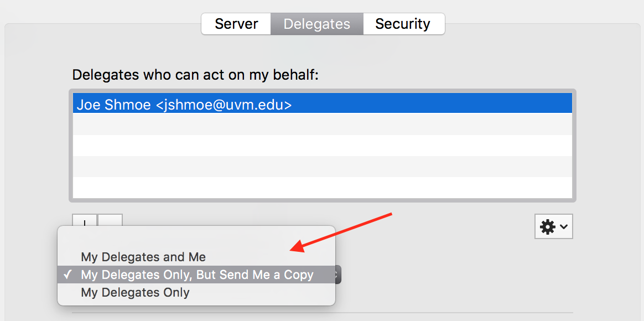
Task: Expand the chevron beside the gear icon
Action: coord(564,226)
